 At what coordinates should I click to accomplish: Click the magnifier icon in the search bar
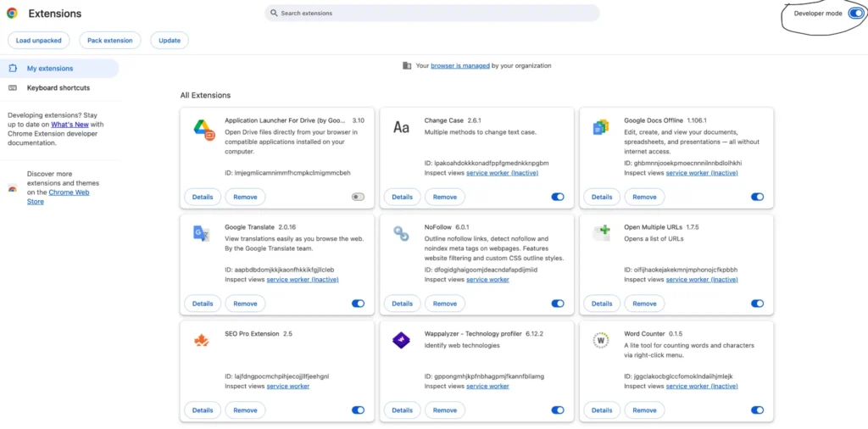click(x=274, y=14)
